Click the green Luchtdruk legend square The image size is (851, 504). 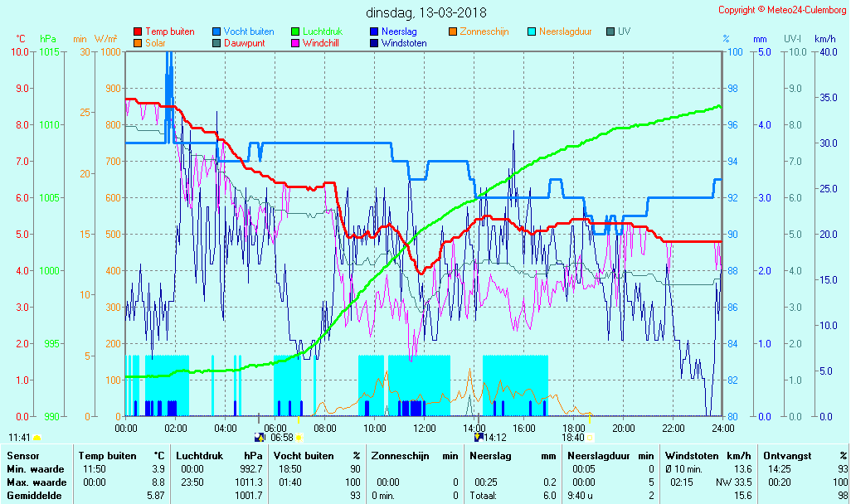[x=295, y=31]
